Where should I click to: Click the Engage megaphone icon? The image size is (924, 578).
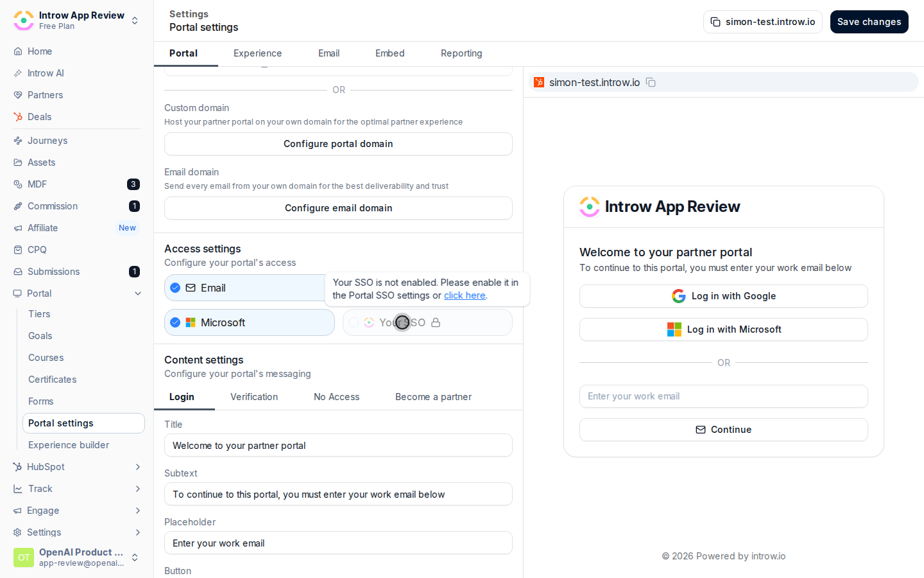click(17, 511)
